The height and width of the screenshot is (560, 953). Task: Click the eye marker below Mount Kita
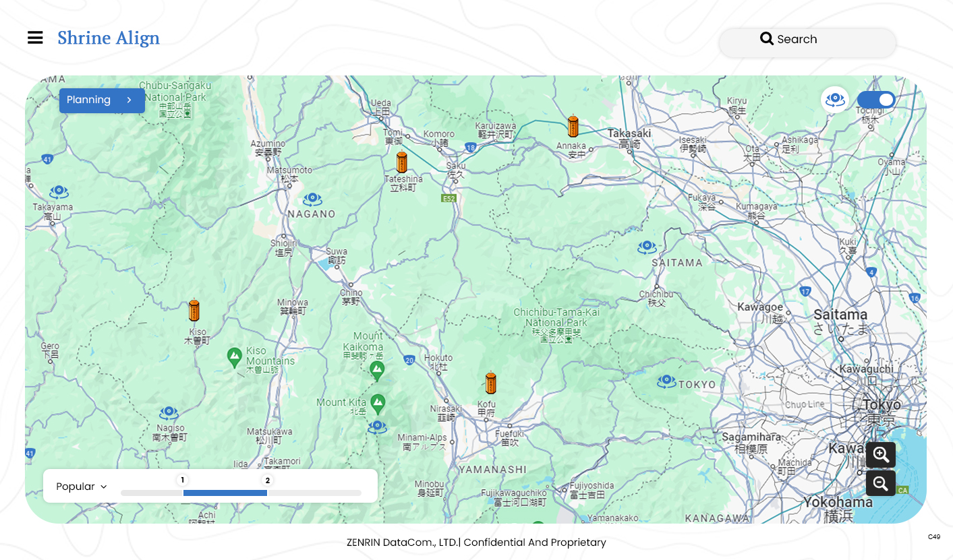click(x=378, y=427)
